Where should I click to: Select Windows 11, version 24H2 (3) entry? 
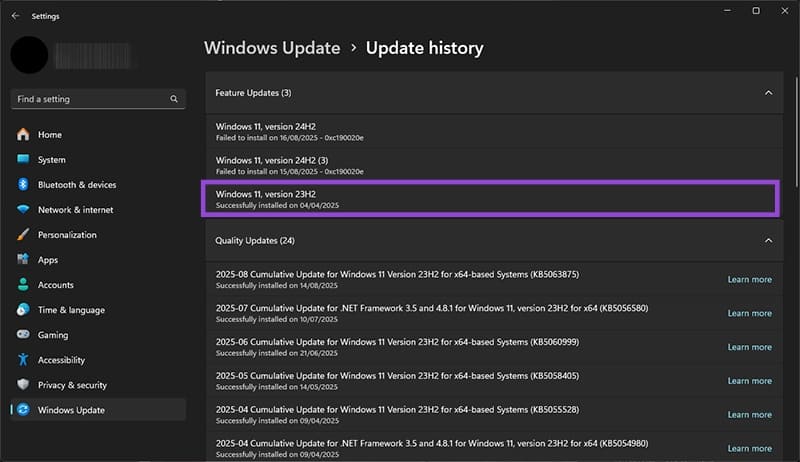coord(494,165)
